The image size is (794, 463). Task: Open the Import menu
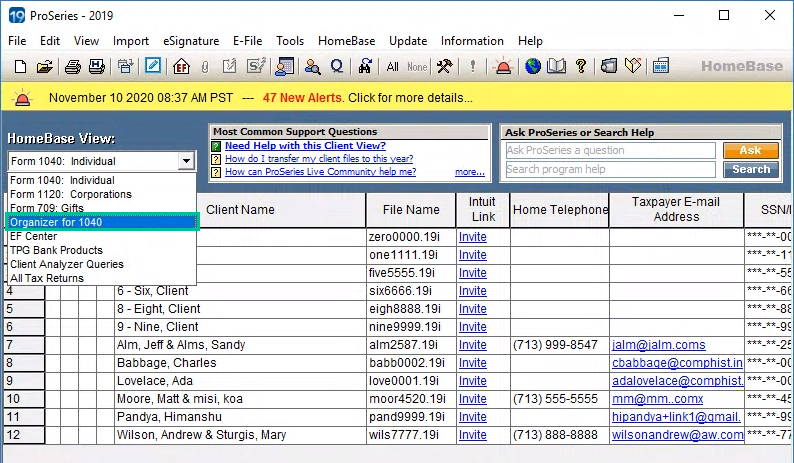click(131, 41)
